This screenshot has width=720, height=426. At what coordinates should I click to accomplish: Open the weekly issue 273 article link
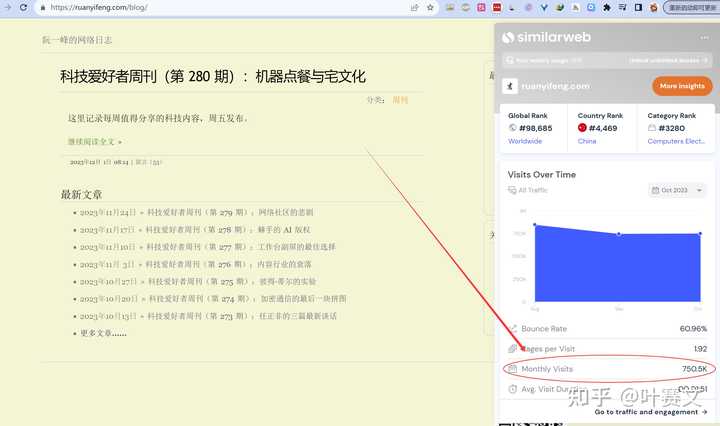(x=242, y=316)
